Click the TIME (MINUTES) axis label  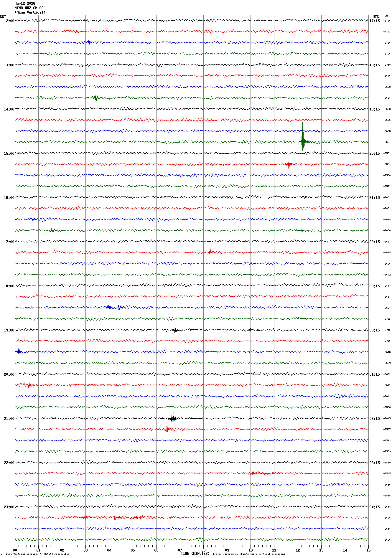[x=195, y=554]
